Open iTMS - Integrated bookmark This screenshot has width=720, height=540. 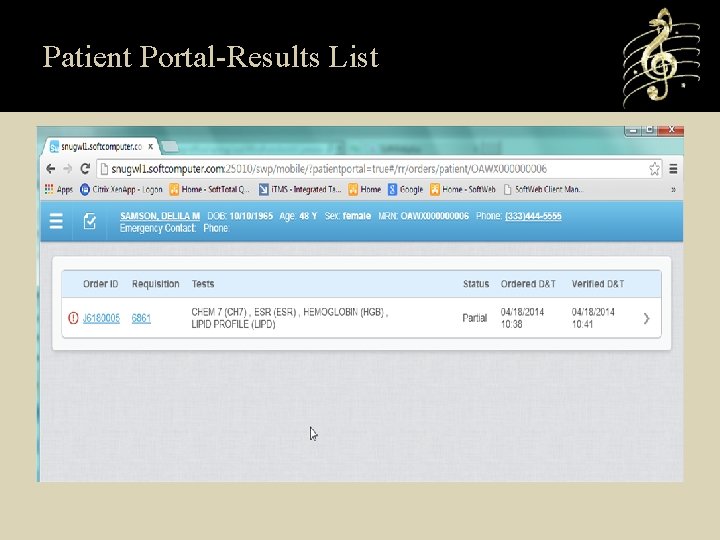300,189
